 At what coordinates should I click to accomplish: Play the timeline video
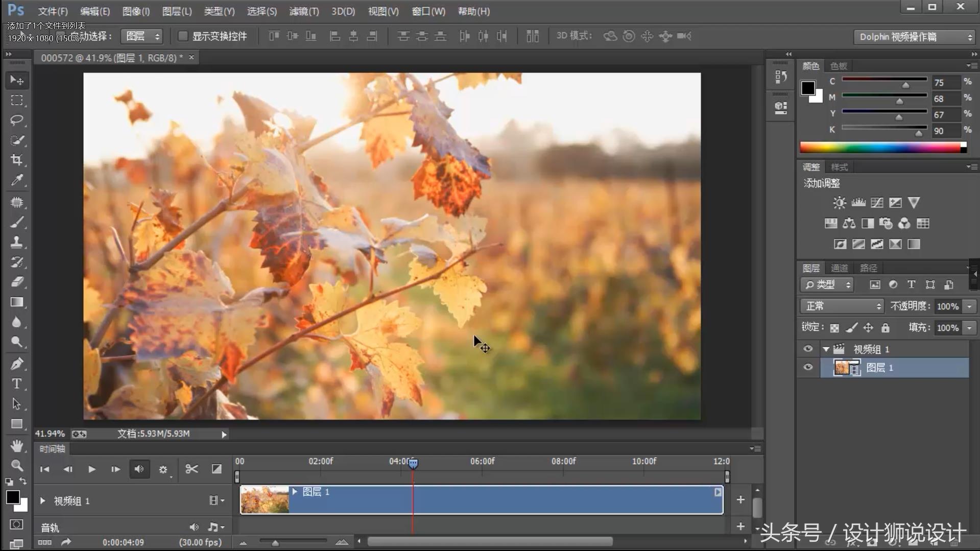click(92, 469)
